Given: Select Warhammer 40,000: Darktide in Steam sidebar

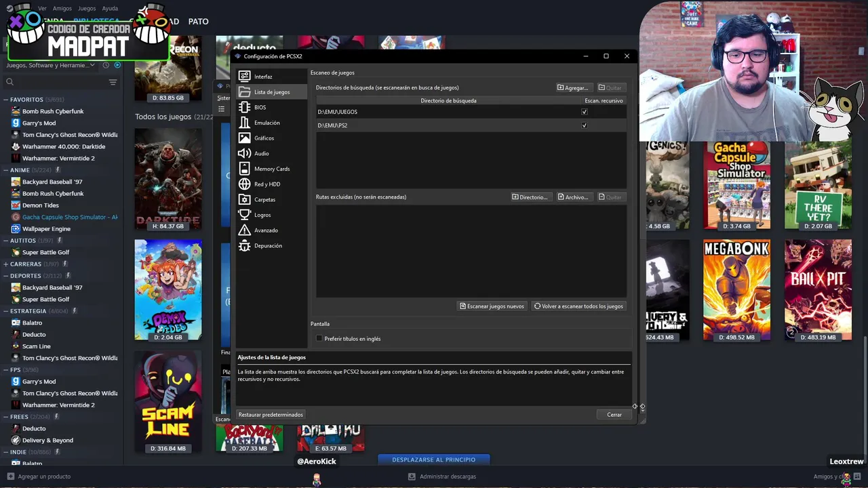Looking at the screenshot, I should [x=64, y=146].
